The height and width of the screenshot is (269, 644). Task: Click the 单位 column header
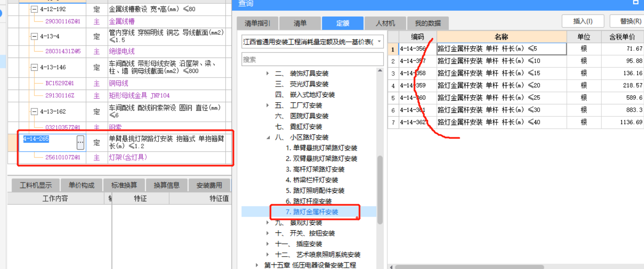pos(584,37)
